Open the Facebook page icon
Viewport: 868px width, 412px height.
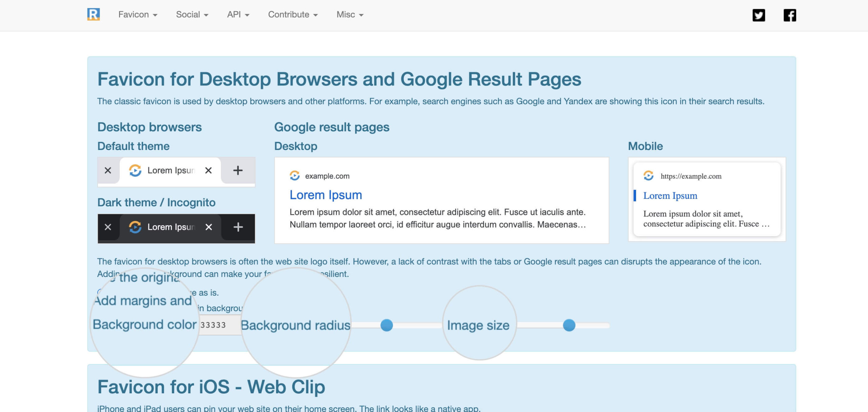(790, 15)
